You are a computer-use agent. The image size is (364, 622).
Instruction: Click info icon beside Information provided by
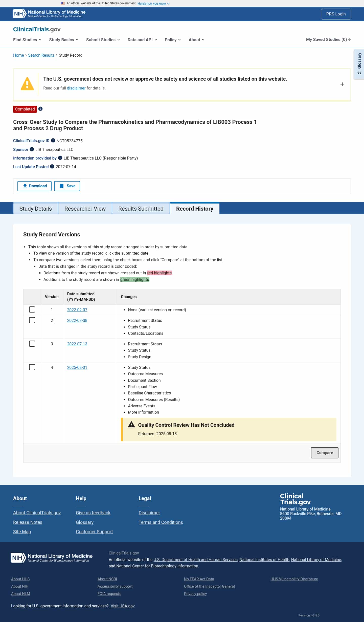60,158
